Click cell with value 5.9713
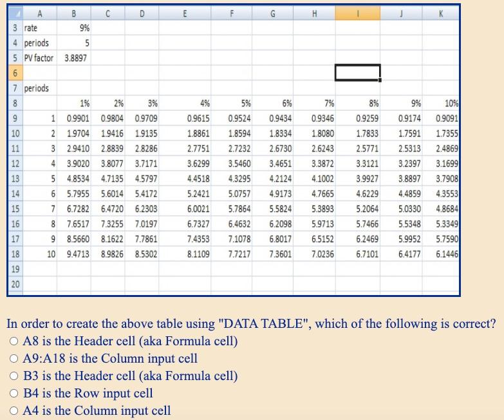 pyautogui.click(x=314, y=224)
